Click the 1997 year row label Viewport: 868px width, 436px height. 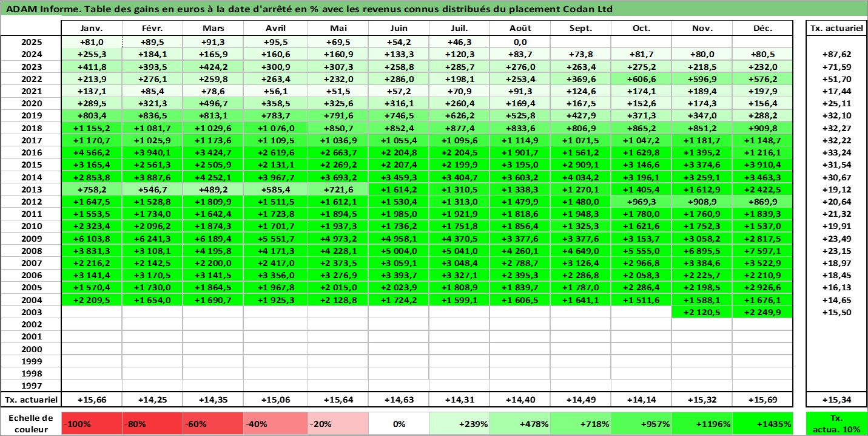[x=31, y=386]
